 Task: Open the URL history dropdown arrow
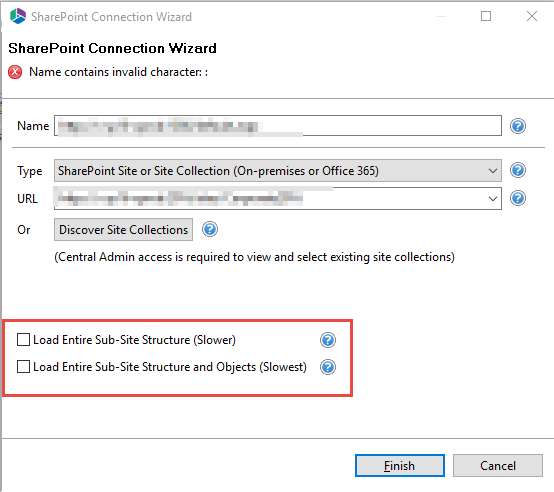click(493, 198)
